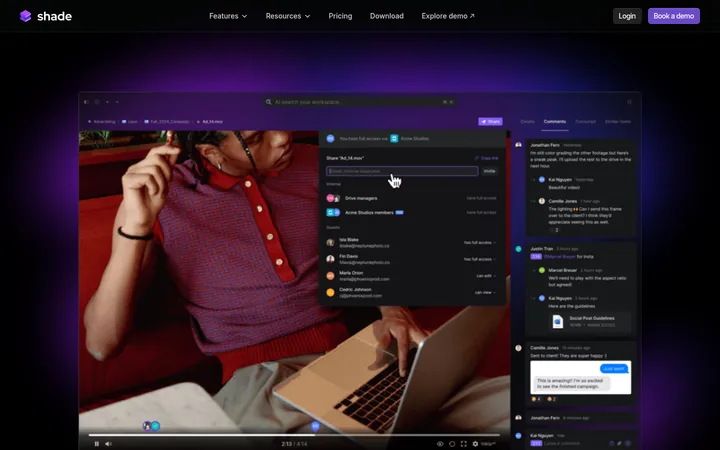Viewport: 720px width, 450px height.
Task: Open the player settings gear
Action: (475, 444)
